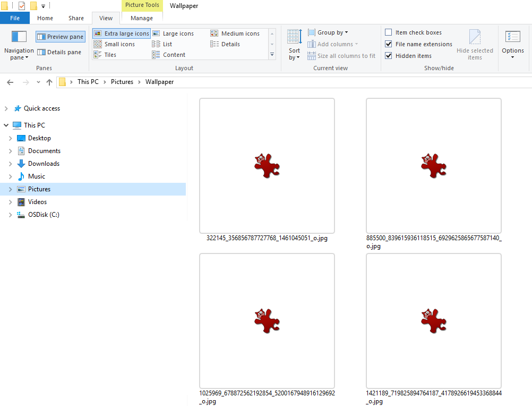Expand the Quick access toolbar customization arrow
532x406 pixels.
tap(42, 6)
